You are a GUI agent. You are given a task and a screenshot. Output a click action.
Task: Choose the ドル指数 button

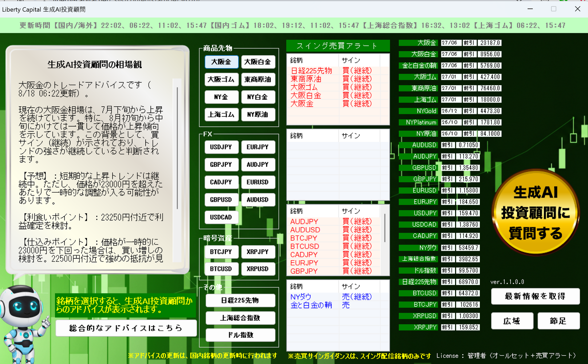click(240, 335)
